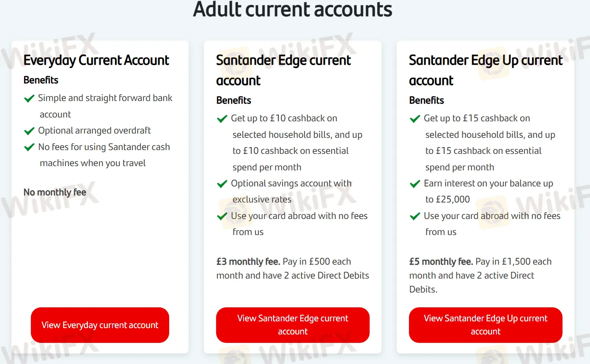
Task: Click Edge "Use your card abroad" checkmark
Action: [222, 216]
